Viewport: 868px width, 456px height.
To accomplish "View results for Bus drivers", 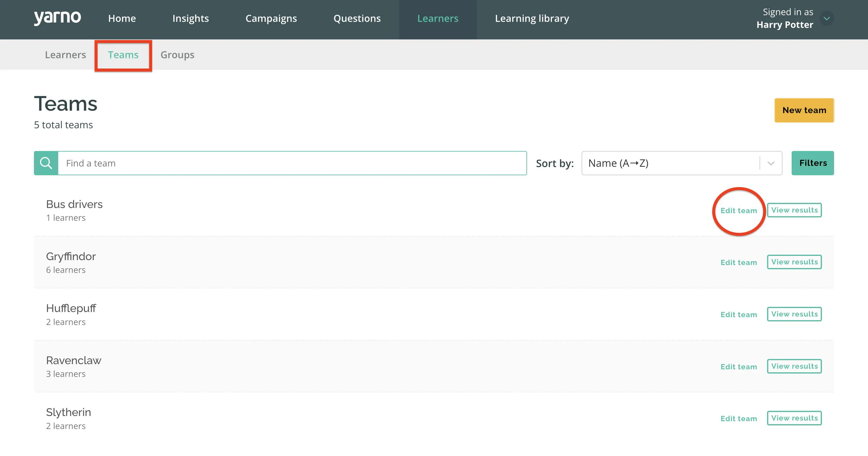I will pyautogui.click(x=794, y=210).
